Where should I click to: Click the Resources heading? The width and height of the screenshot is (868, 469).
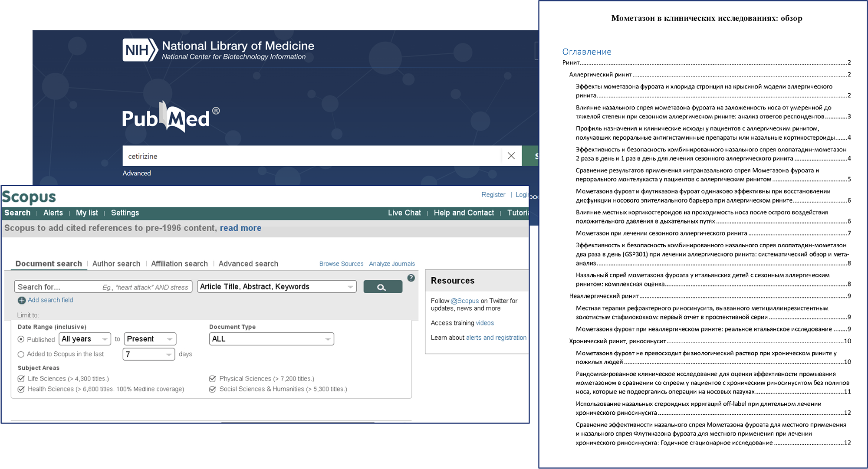point(453,281)
